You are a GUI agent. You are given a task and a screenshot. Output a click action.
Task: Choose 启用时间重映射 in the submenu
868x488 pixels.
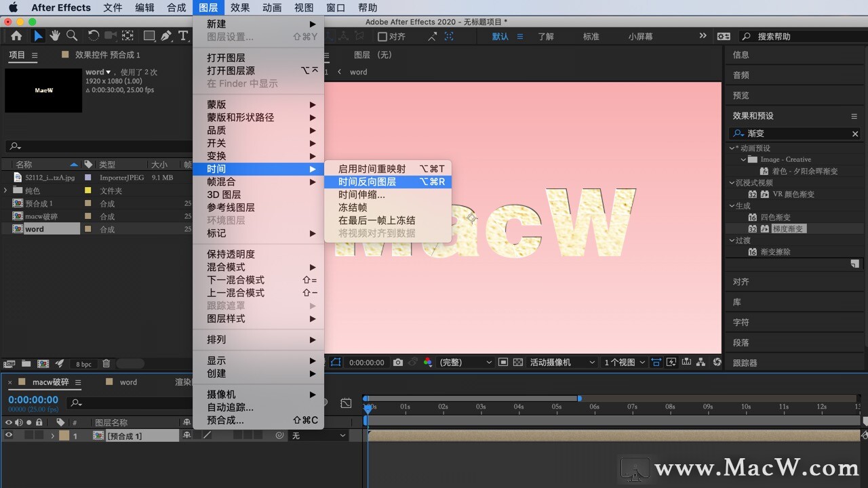point(388,169)
